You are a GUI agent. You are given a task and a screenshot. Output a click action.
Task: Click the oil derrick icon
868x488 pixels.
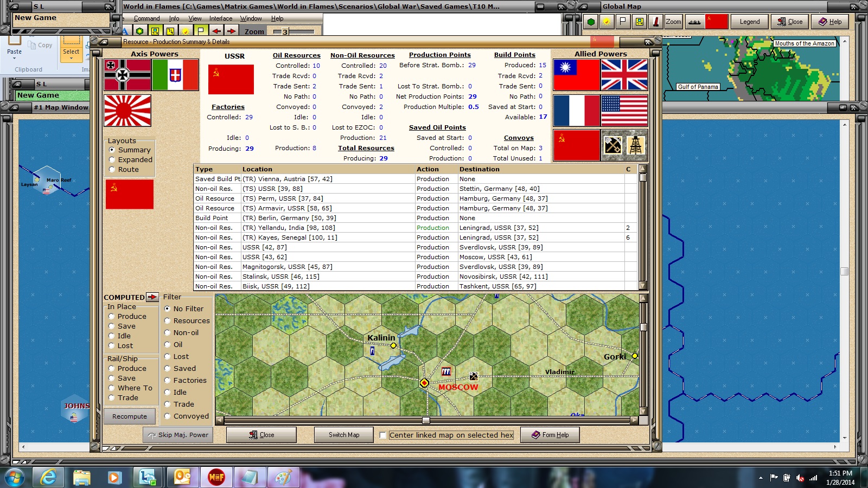coord(636,145)
